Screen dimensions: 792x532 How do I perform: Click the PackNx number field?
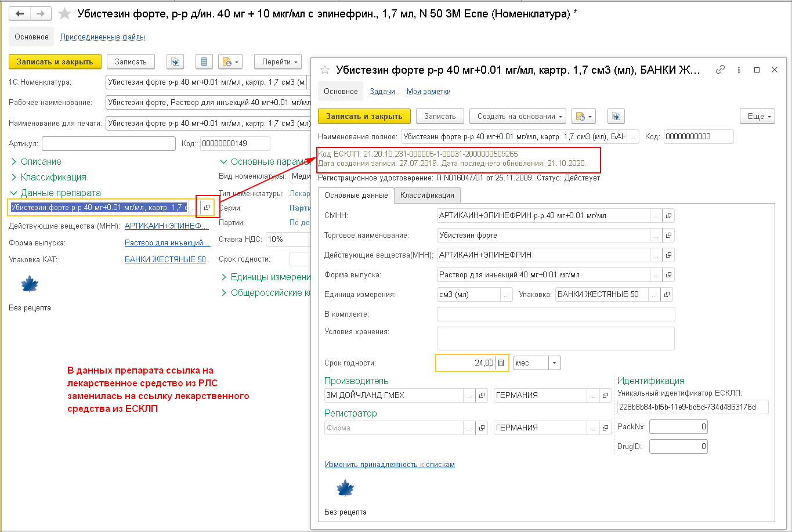[x=678, y=427]
